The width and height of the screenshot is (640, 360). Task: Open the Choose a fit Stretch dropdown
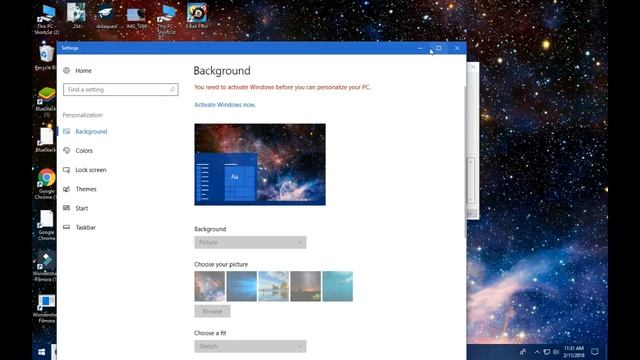250,346
